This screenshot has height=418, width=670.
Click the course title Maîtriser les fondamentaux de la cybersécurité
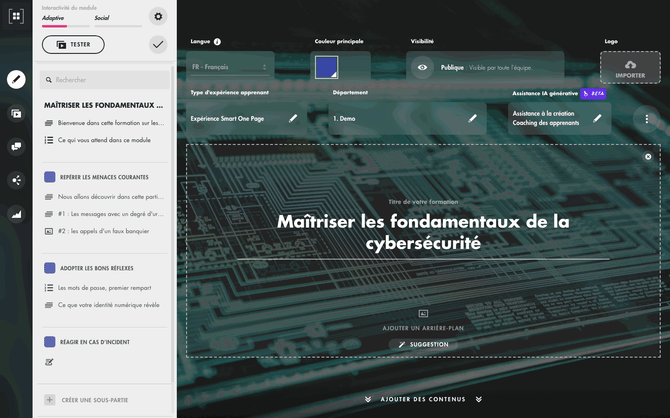423,232
